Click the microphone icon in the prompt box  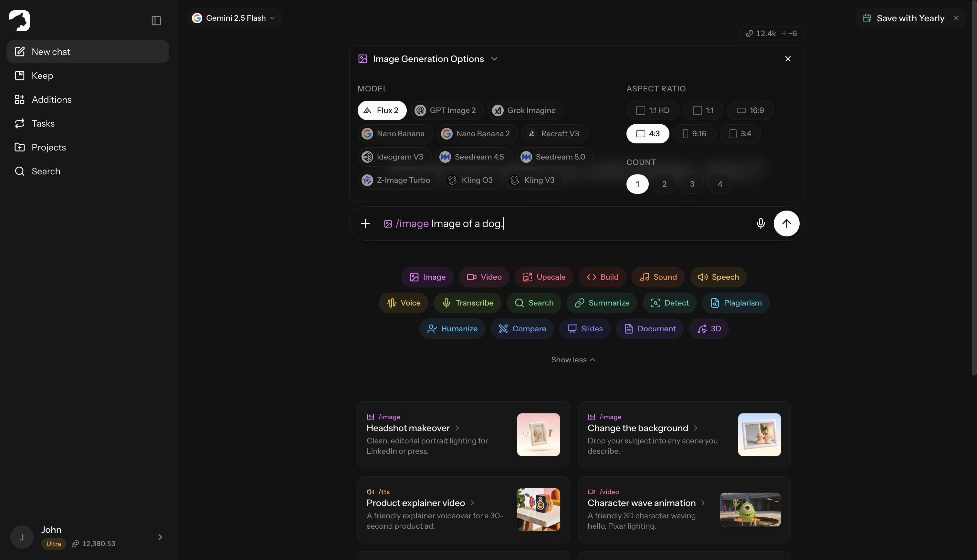(761, 223)
